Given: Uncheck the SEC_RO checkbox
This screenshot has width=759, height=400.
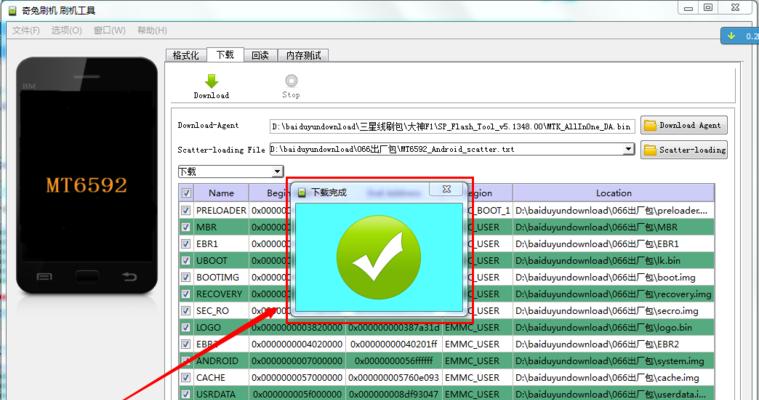Looking at the screenshot, I should pyautogui.click(x=186, y=310).
